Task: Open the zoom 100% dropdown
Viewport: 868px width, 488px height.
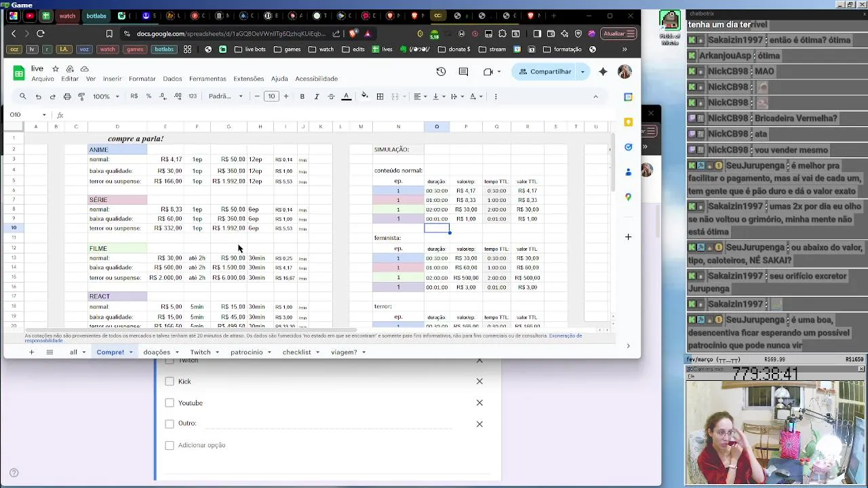Action: [106, 96]
